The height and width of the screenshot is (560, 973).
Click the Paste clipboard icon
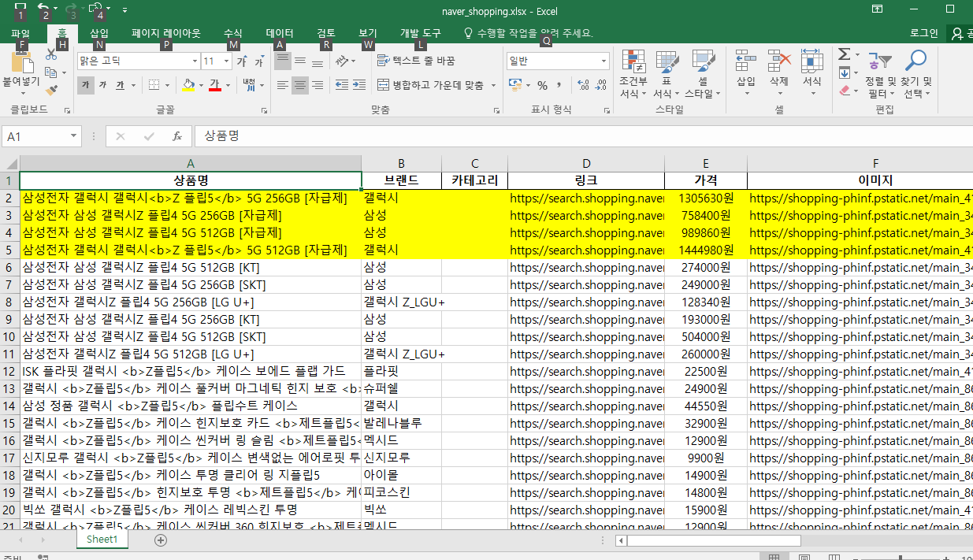coord(21,63)
